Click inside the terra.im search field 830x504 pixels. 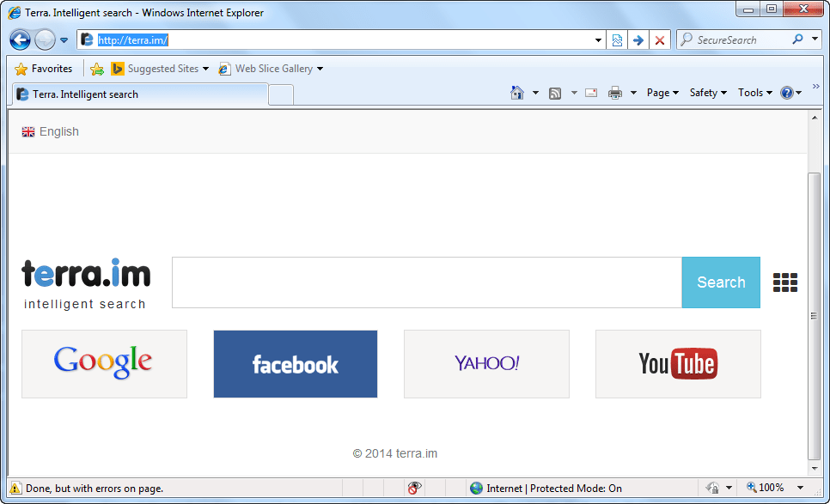tap(427, 282)
